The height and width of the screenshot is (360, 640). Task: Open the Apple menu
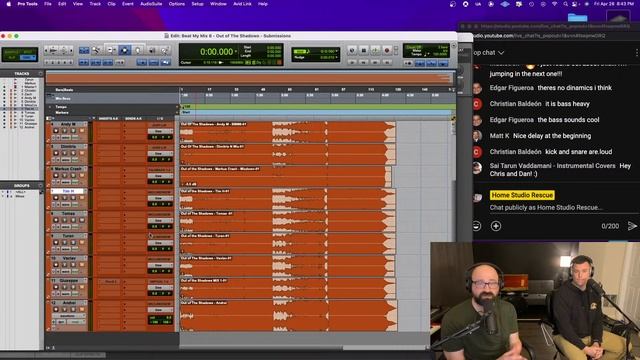8,4
